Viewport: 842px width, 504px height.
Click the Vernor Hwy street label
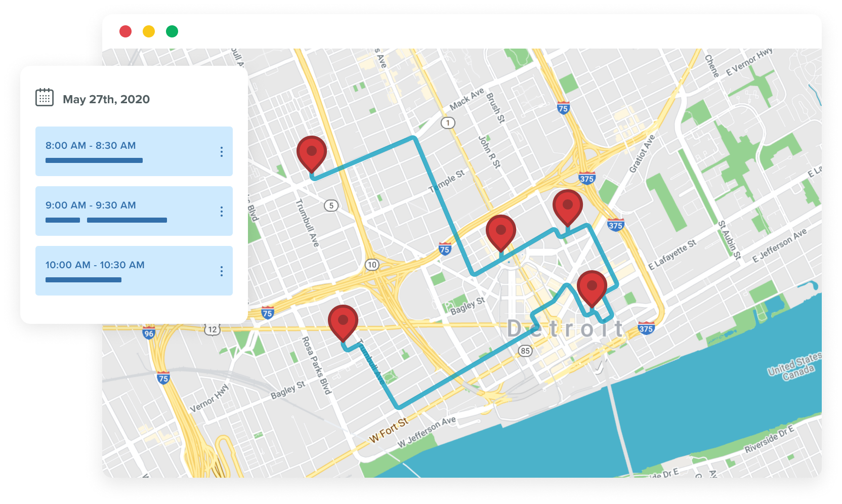click(209, 398)
